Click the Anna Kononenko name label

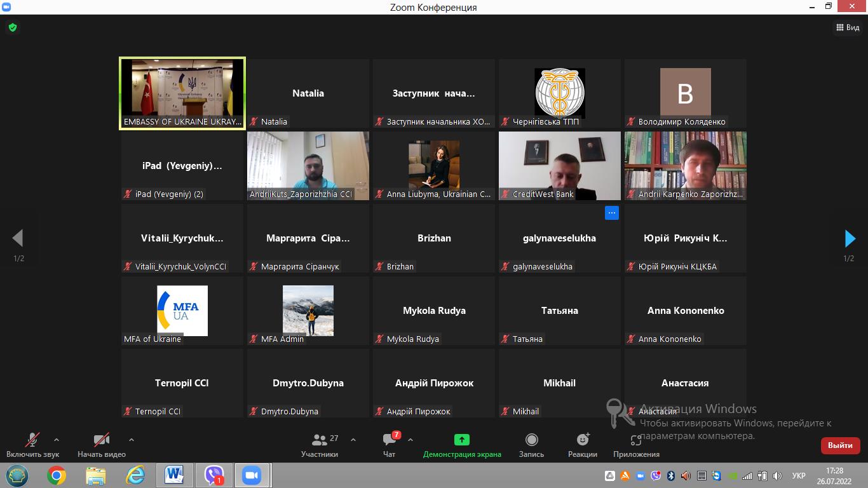tap(670, 339)
